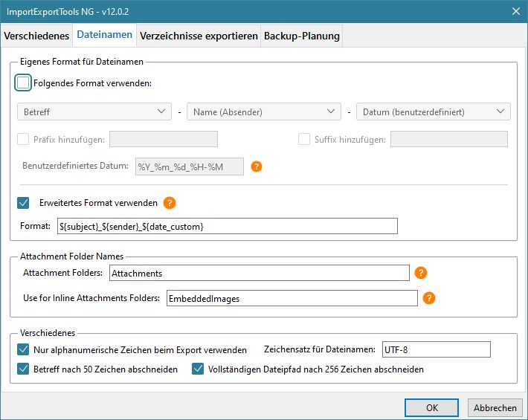The width and height of the screenshot is (528, 420).
Task: Expand the 'Name (Absender)' dropdown
Action: point(264,112)
